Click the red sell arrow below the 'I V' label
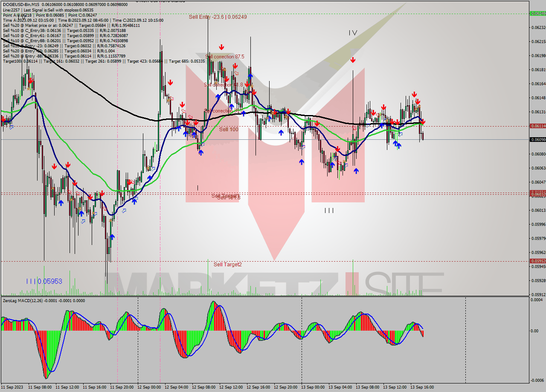The width and height of the screenshot is (546, 392). pos(353,60)
